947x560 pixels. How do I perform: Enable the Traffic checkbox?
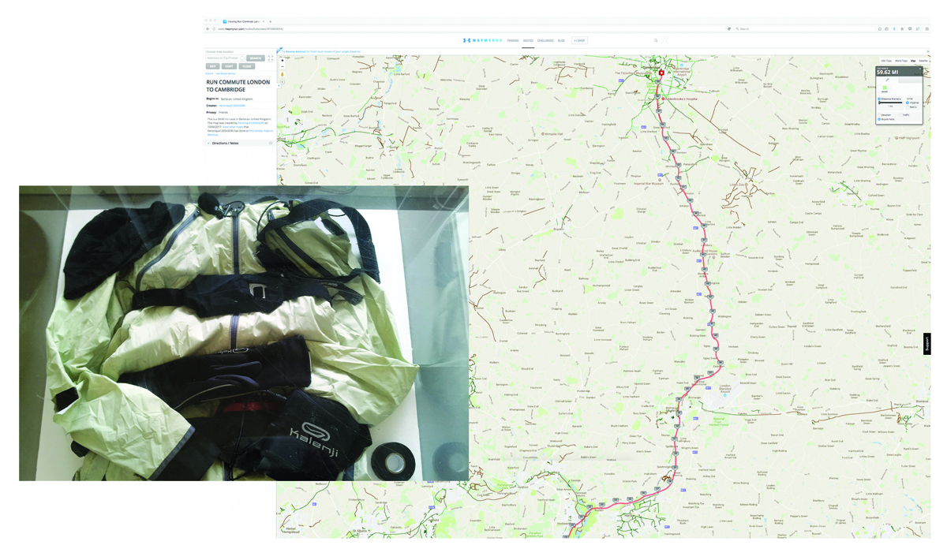pyautogui.click(x=901, y=115)
